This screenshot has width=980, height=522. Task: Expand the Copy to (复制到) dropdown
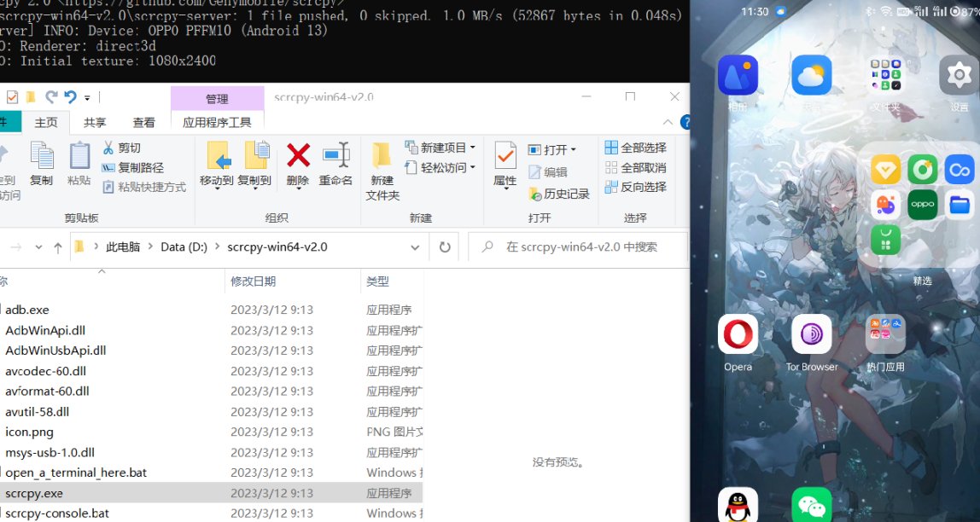(x=254, y=188)
